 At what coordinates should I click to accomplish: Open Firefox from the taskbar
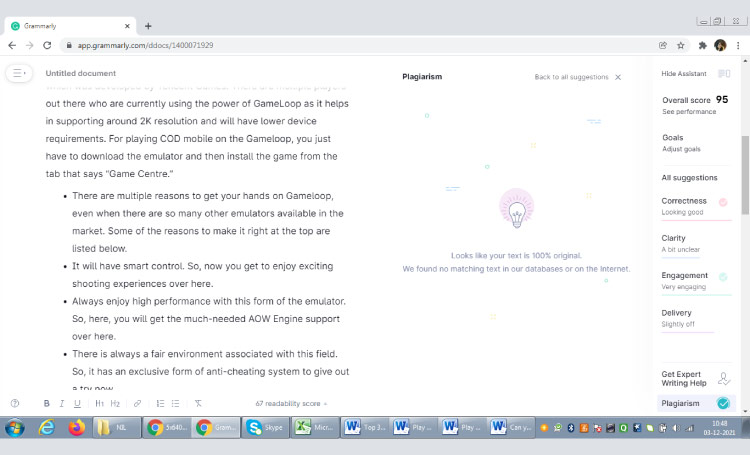coord(77,427)
